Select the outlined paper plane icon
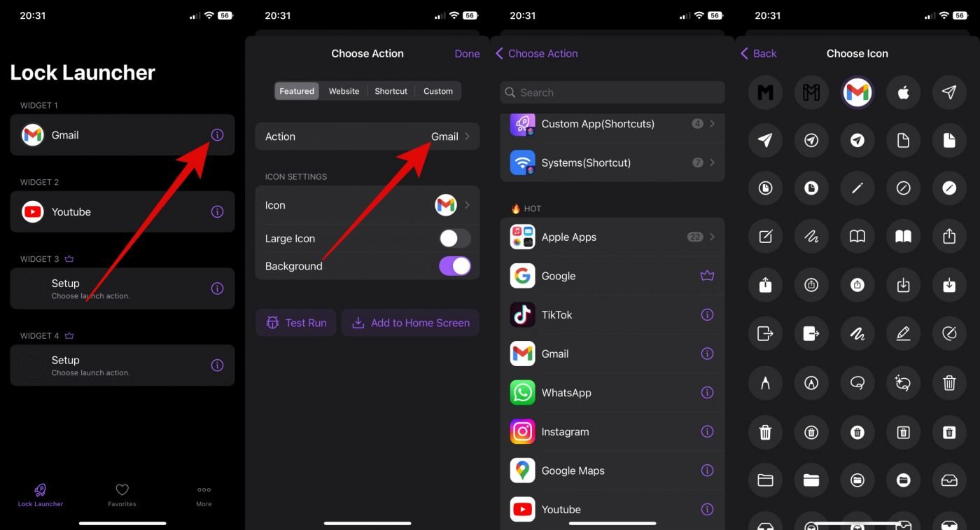The height and width of the screenshot is (530, 980). point(949,92)
